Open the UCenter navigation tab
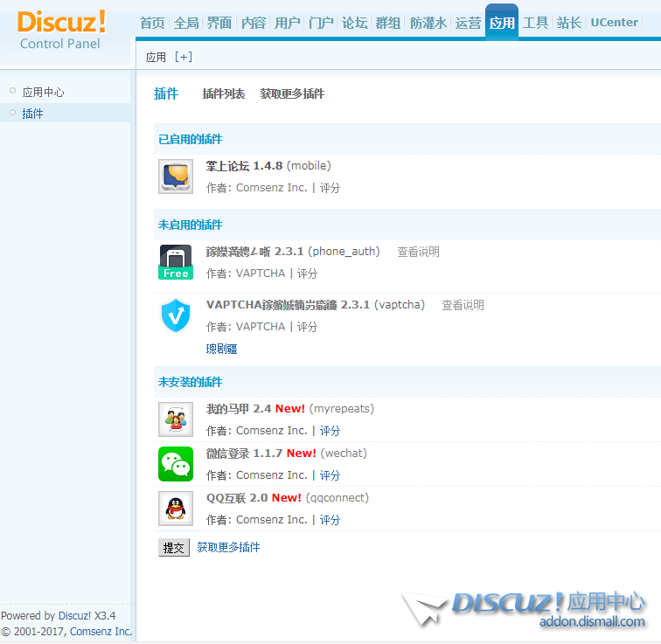Viewport: 661px width, 644px height. tap(614, 23)
